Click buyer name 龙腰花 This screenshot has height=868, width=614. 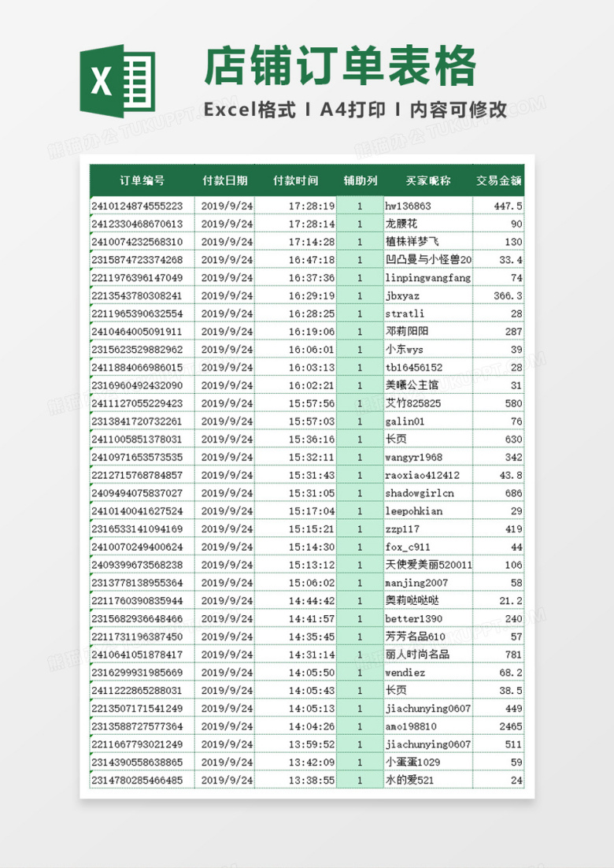click(x=401, y=224)
